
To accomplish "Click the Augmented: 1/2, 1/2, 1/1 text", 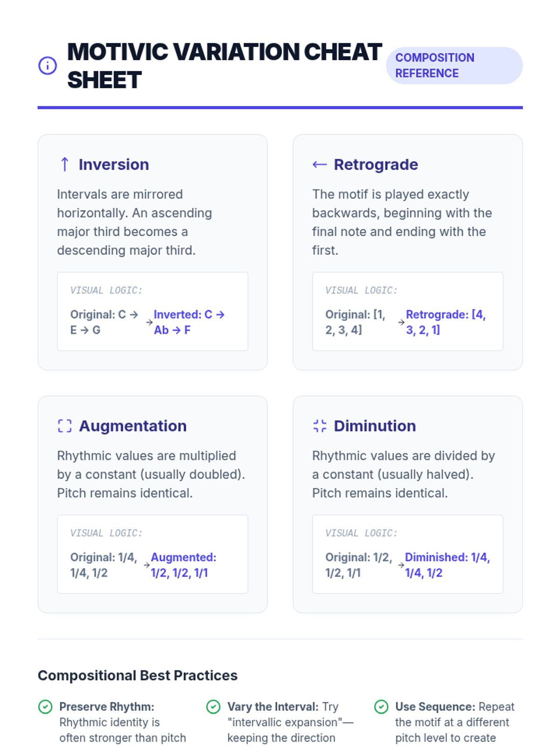I will coord(183,565).
